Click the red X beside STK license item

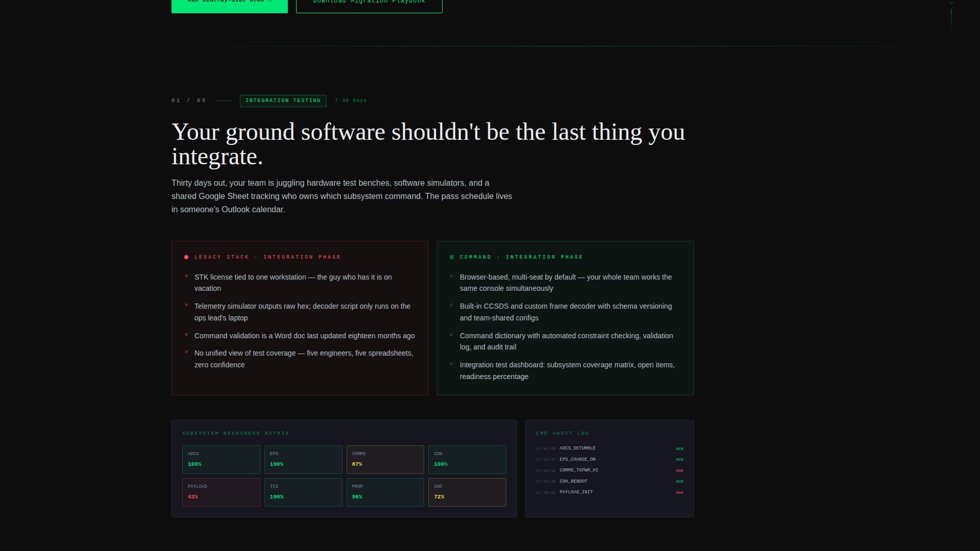187,276
